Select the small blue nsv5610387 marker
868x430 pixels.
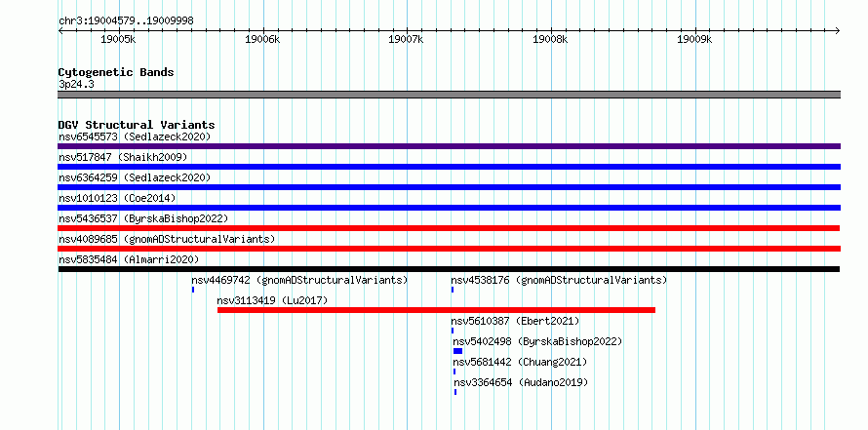tap(453, 331)
